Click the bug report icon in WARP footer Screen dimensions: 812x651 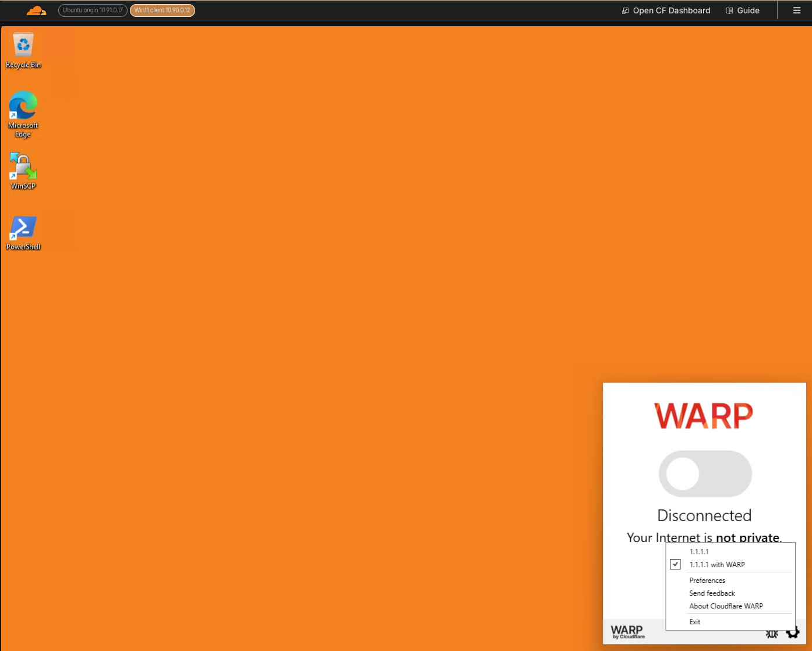pos(772,634)
